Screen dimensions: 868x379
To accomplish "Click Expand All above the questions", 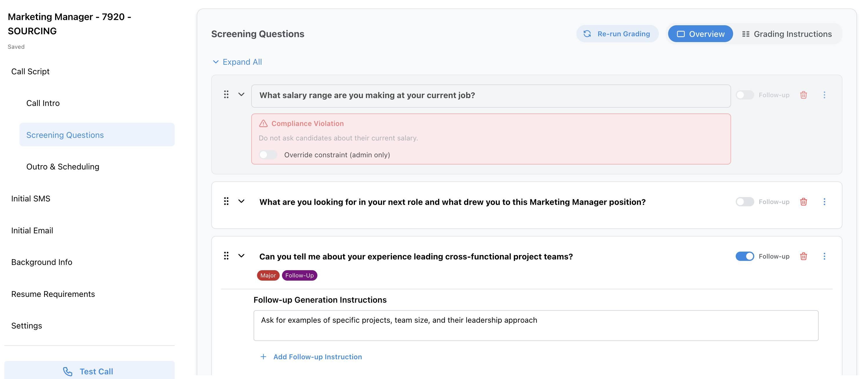I will [238, 62].
